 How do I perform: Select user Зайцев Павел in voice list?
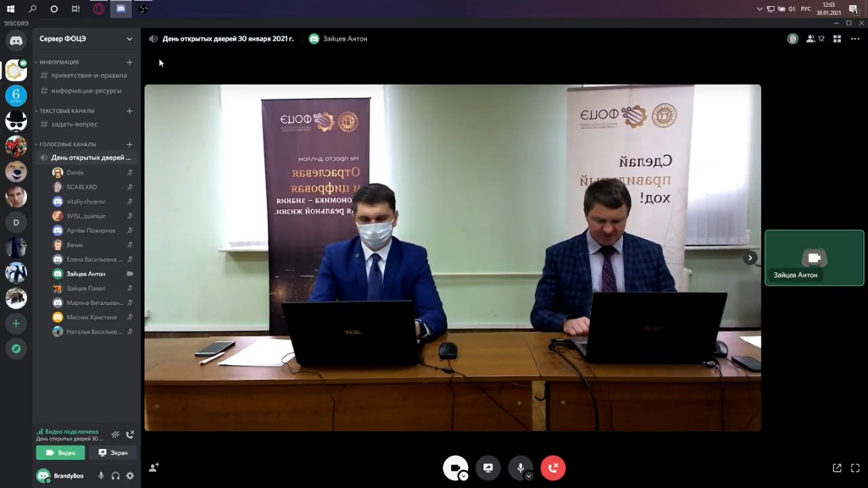click(92, 288)
